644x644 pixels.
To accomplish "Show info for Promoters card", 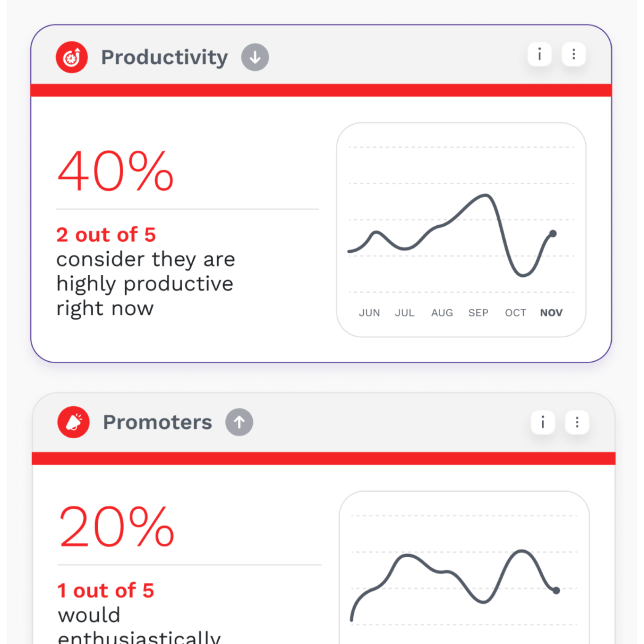I will click(543, 422).
